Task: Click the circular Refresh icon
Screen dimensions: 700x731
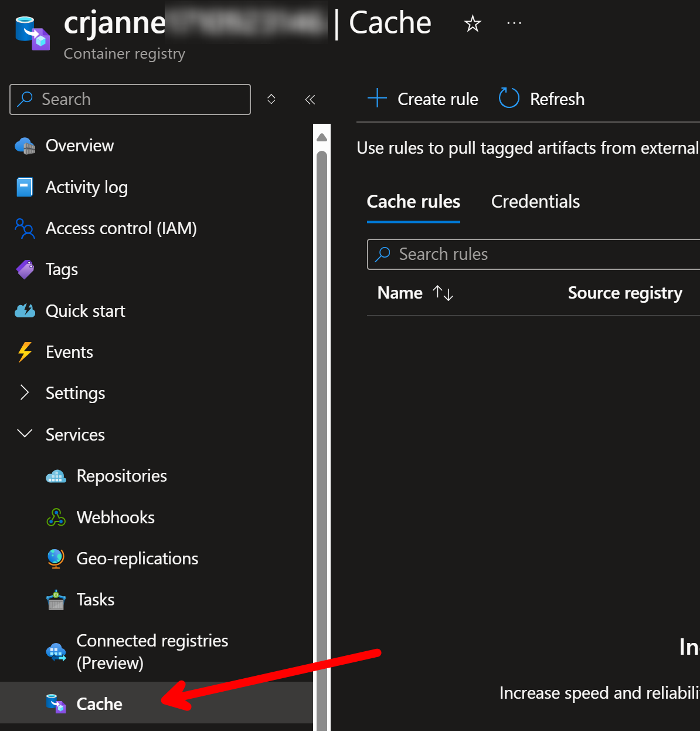Action: pos(509,99)
